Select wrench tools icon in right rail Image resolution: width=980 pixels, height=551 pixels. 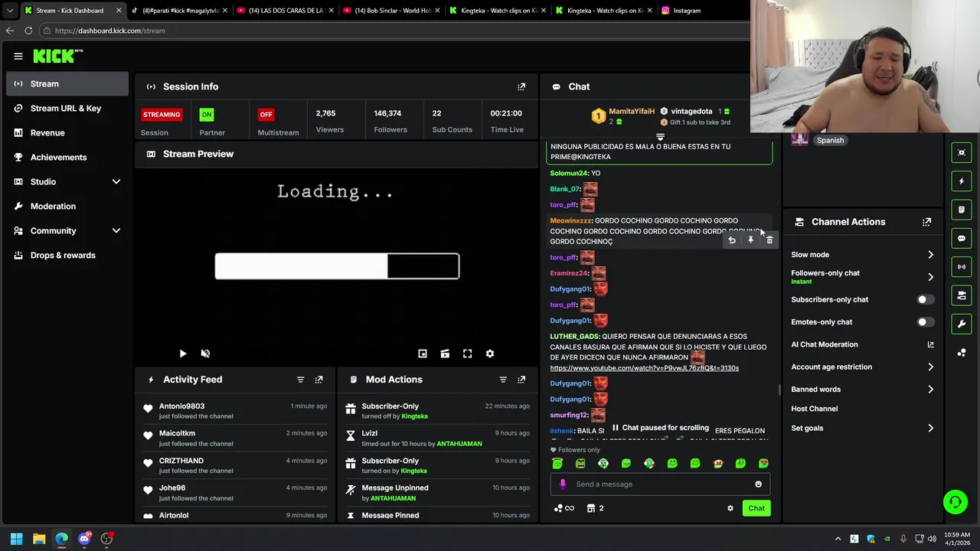point(962,324)
